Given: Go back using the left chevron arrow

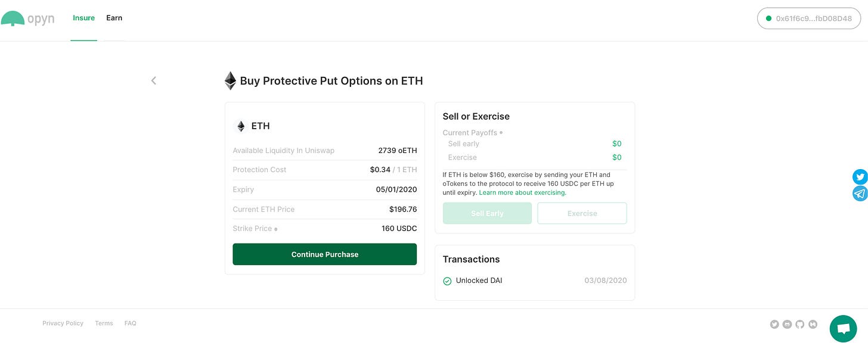Looking at the screenshot, I should pyautogui.click(x=154, y=80).
